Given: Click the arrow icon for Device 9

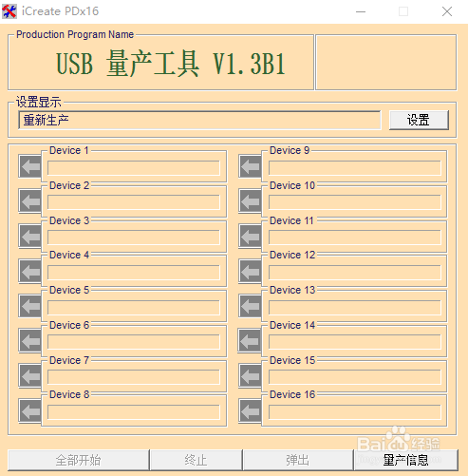Looking at the screenshot, I should click(x=250, y=166).
